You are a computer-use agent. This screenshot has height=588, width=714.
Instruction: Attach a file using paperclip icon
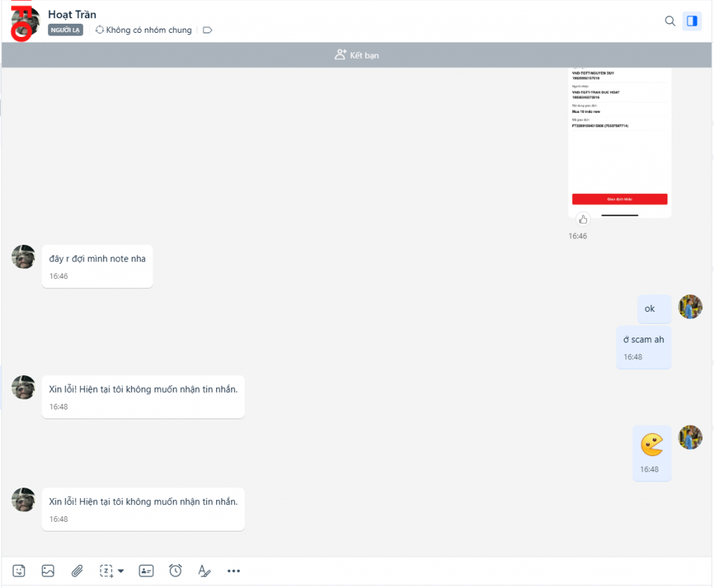(77, 571)
